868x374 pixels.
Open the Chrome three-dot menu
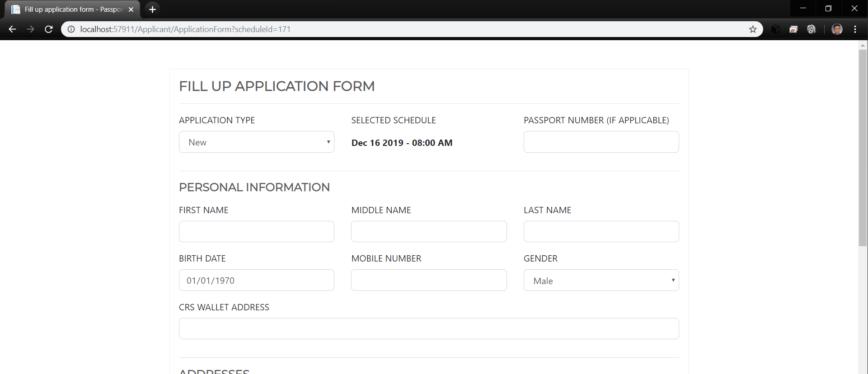(855, 29)
